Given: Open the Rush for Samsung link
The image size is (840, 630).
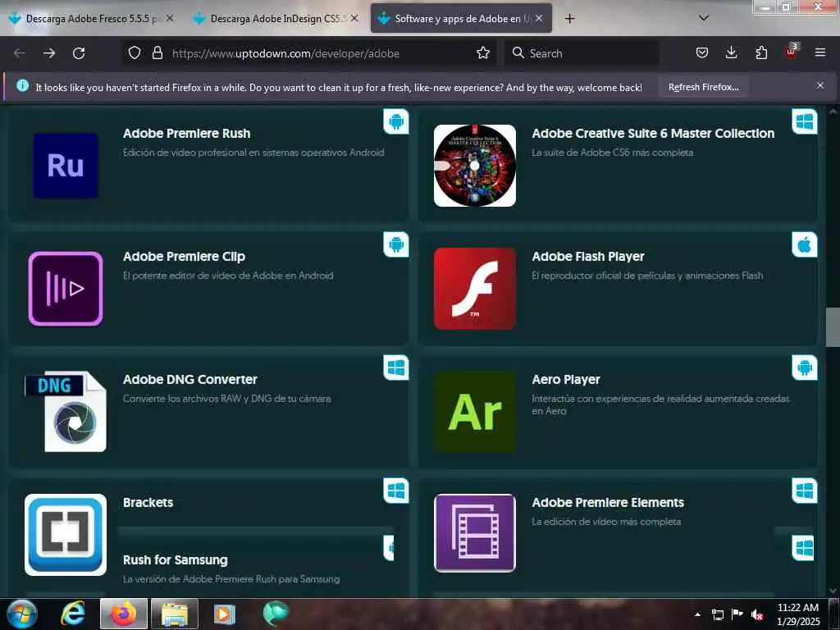Looking at the screenshot, I should coord(176,559).
